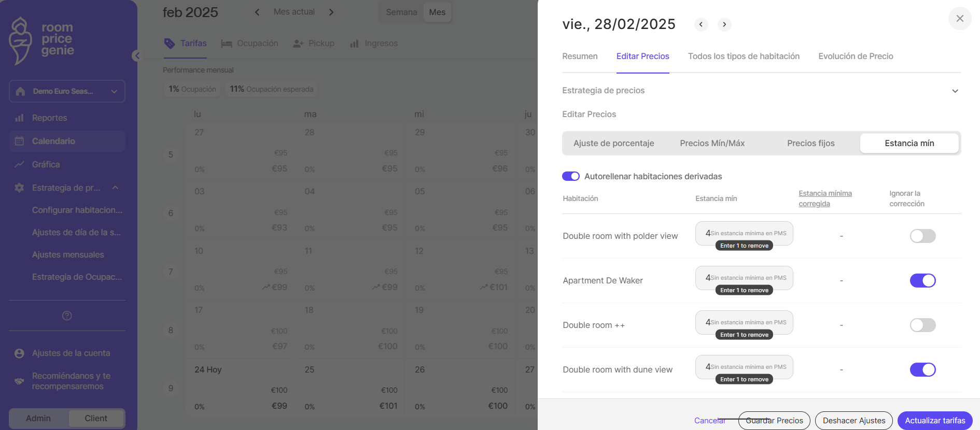This screenshot has height=430, width=980.
Task: Collapse Estrategia de pr... sidebar menu
Action: 115,188
